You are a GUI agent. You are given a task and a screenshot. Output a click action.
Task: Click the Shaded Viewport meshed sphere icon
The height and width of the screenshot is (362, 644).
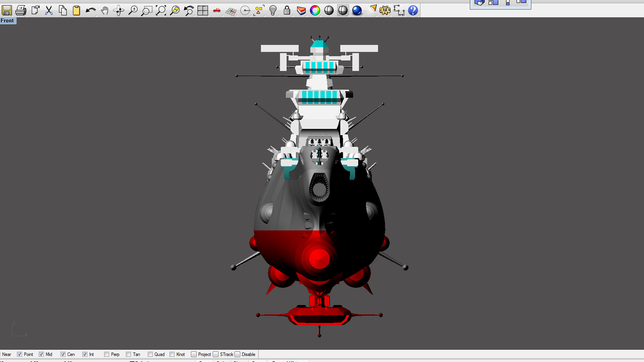click(x=343, y=10)
